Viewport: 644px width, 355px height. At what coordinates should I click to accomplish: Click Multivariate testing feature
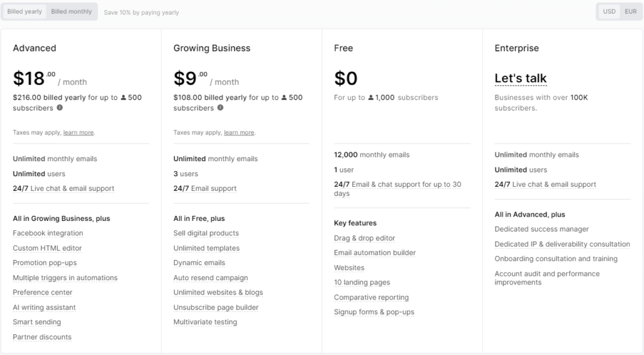click(205, 322)
